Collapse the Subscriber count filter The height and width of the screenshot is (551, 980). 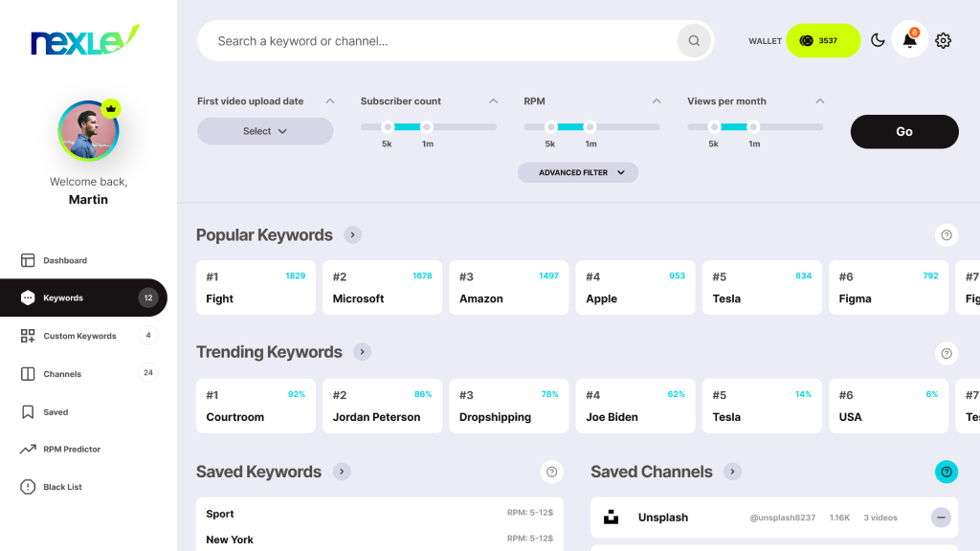tap(493, 101)
